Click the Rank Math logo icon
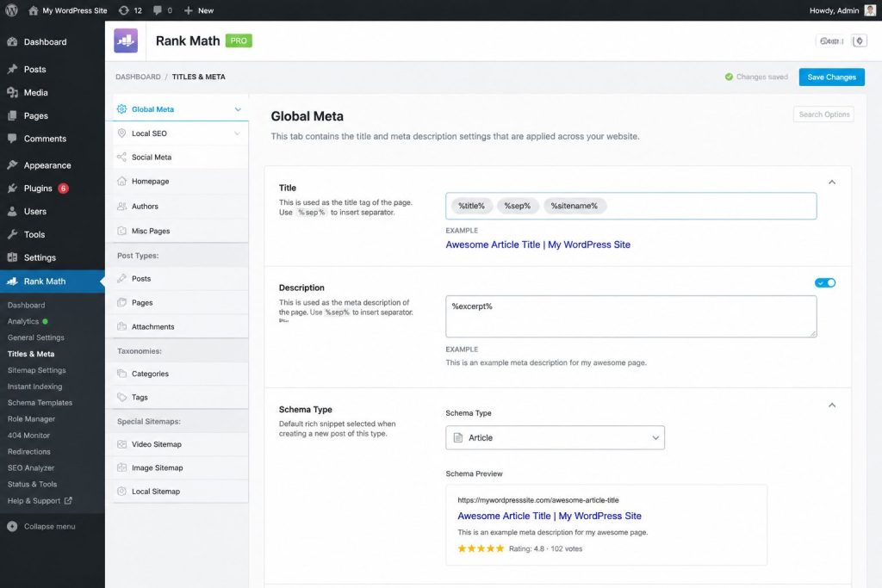This screenshot has height=588, width=882. click(x=126, y=40)
